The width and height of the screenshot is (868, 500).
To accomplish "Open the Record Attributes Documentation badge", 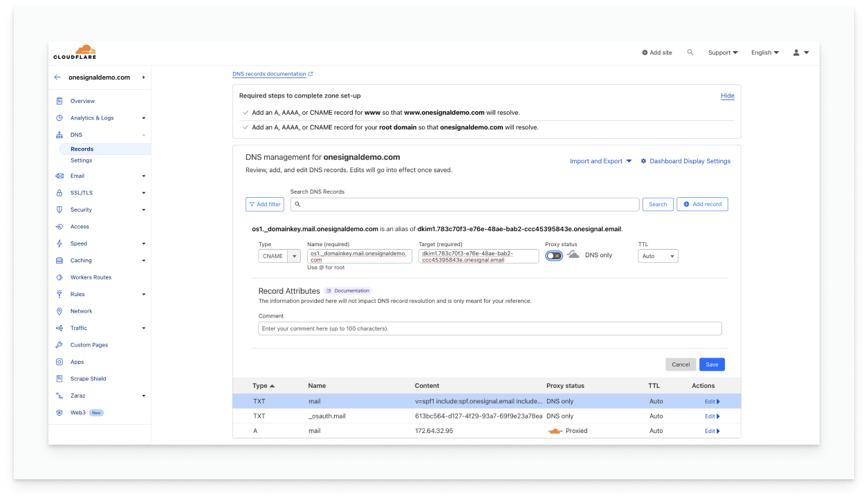I will click(x=348, y=291).
